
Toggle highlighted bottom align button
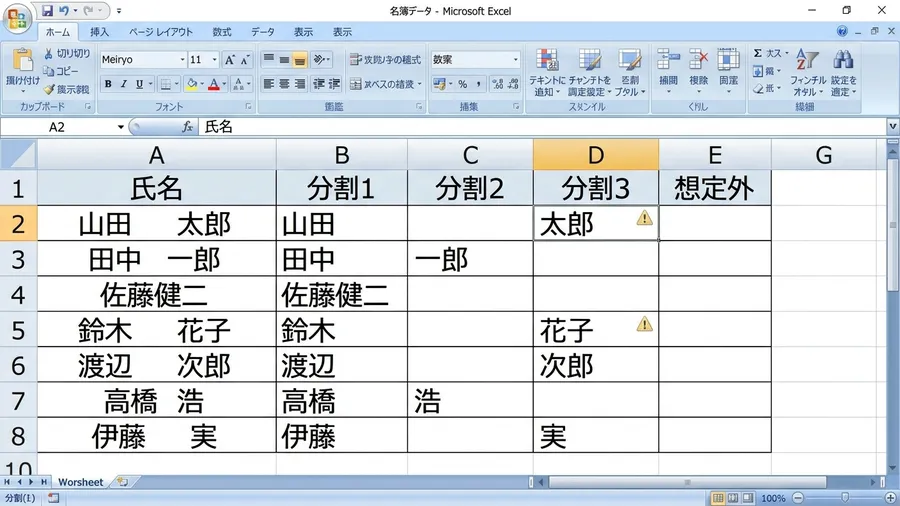point(300,59)
